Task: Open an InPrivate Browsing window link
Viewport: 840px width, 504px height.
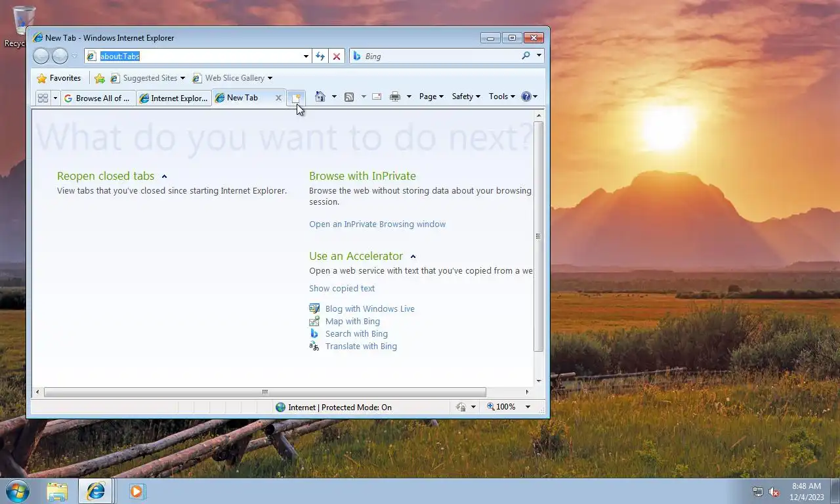Action: 377,224
